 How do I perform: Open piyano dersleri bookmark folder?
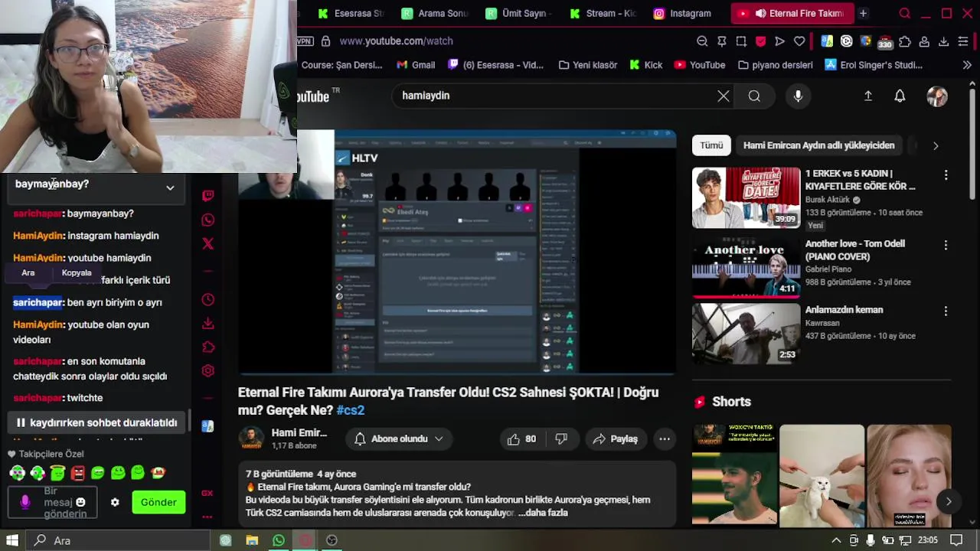(775, 65)
